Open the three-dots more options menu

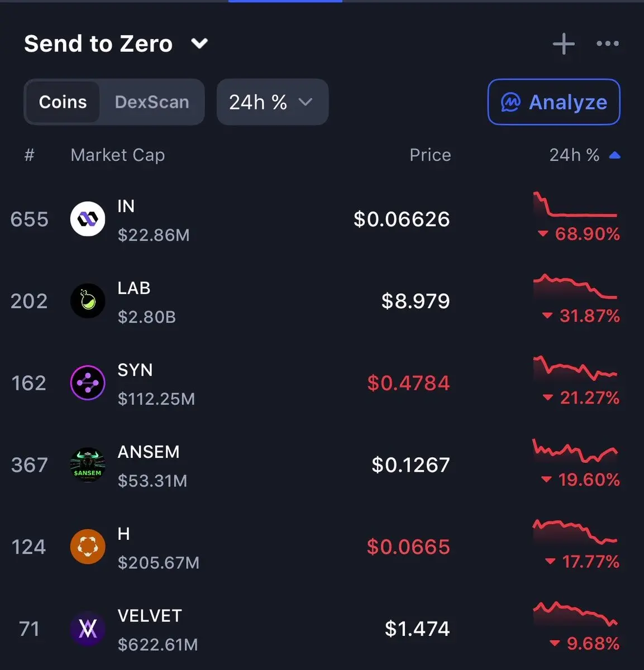click(x=608, y=44)
